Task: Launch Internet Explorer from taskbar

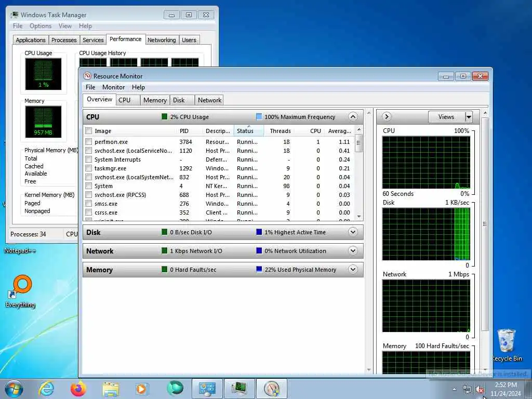Action: pyautogui.click(x=46, y=389)
